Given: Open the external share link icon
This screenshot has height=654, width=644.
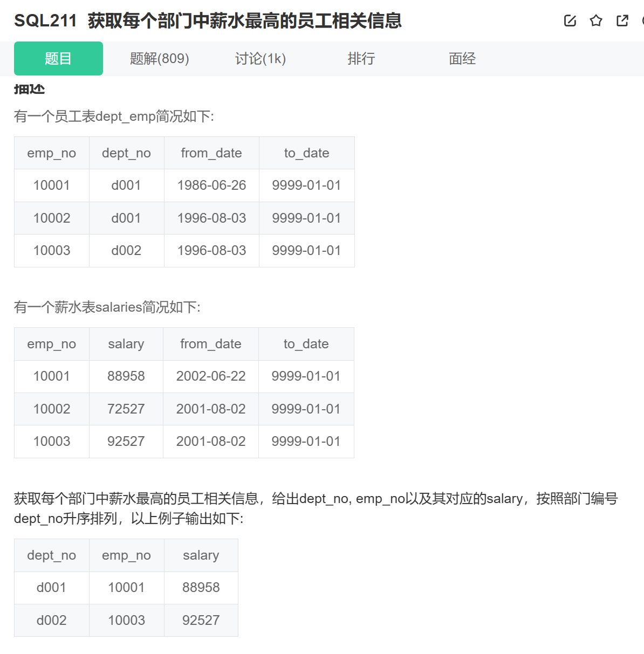Looking at the screenshot, I should (621, 20).
